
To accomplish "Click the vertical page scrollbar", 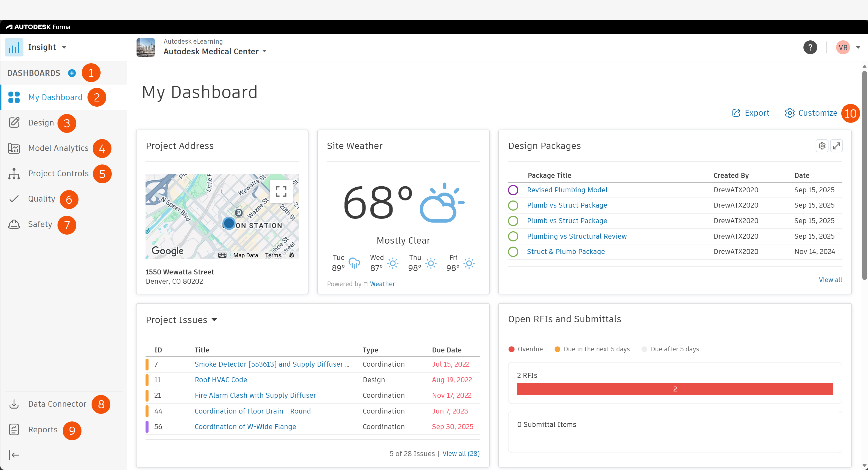I will point(864,175).
